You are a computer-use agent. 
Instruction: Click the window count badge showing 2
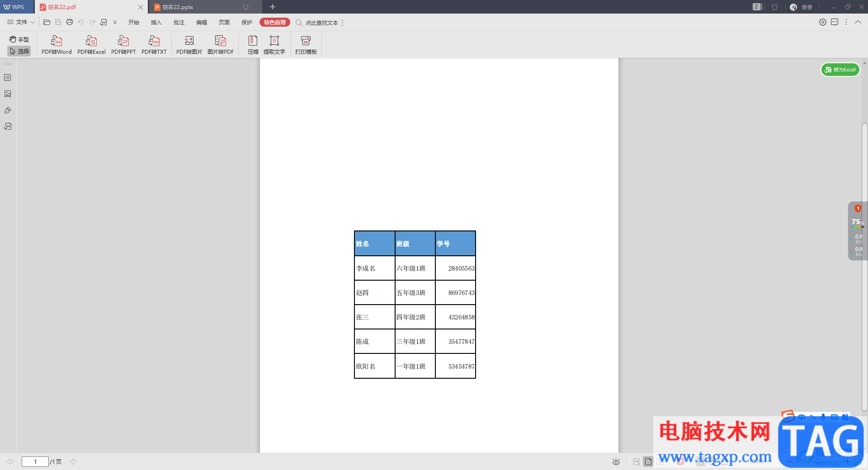(757, 7)
